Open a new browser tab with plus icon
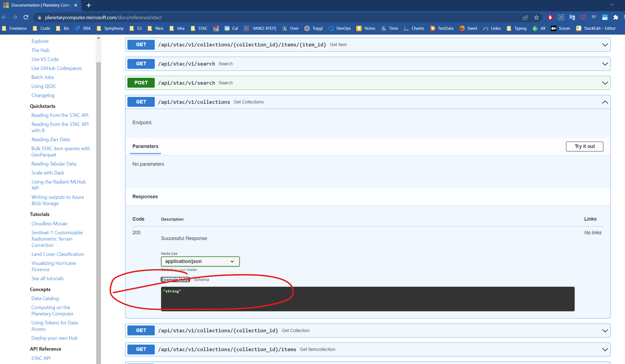 [x=89, y=5]
